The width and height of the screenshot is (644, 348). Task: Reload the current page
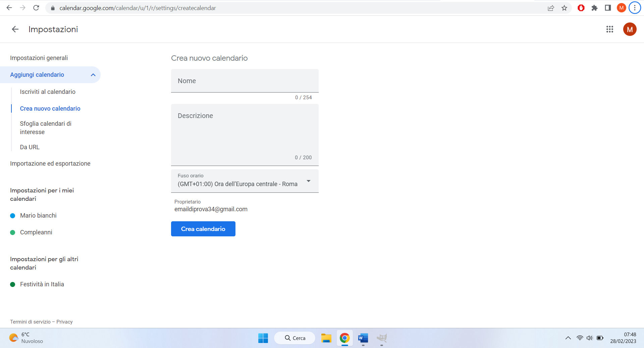click(37, 8)
